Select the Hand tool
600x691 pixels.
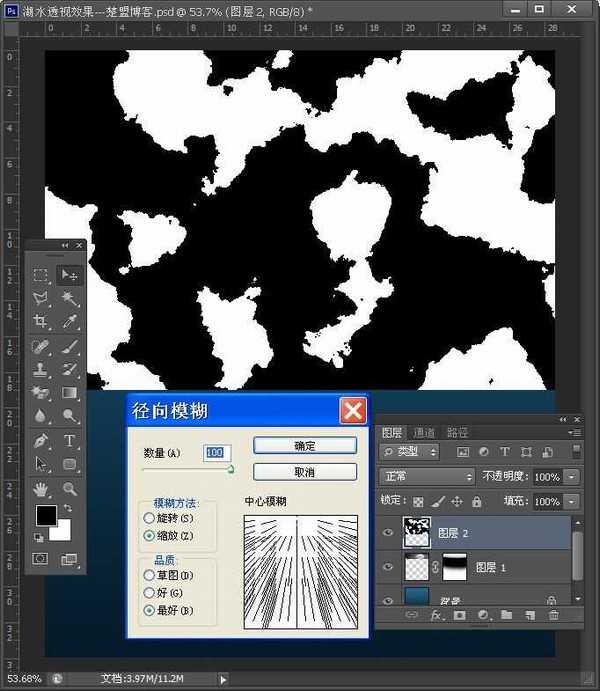tap(40, 489)
